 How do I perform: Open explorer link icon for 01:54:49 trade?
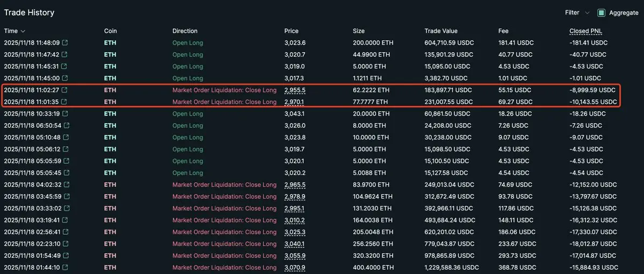coord(66,256)
